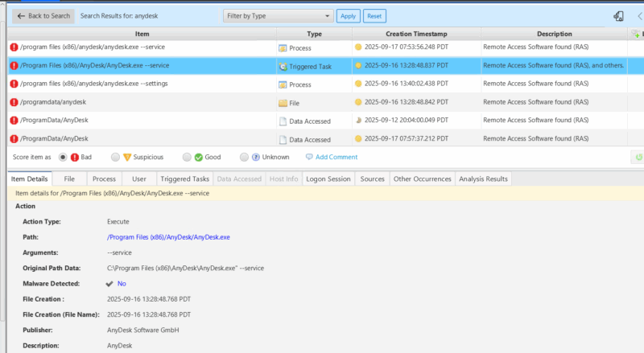
Task: Click the blue Unknown question icon
Action: (256, 158)
